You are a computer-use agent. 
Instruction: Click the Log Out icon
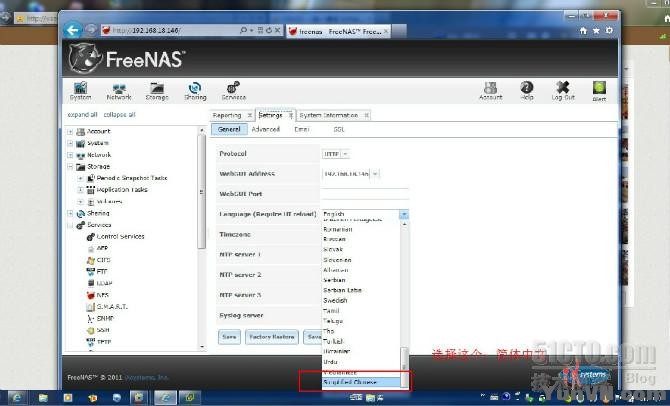563,91
